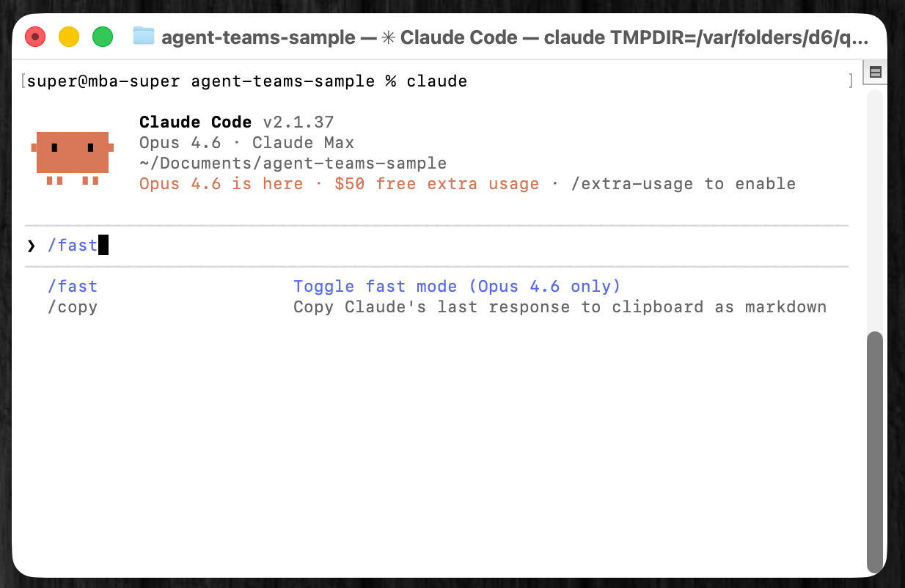Click the prompt chevron before /fast

31,245
